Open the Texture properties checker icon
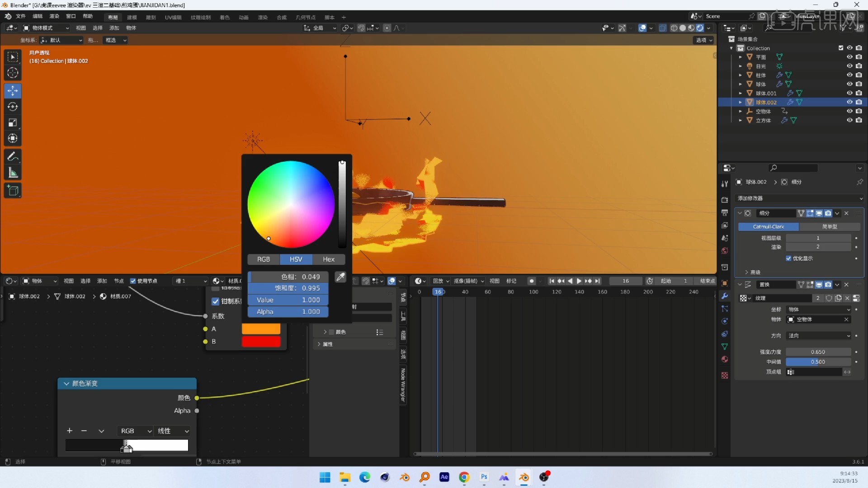This screenshot has width=868, height=488. [x=725, y=375]
